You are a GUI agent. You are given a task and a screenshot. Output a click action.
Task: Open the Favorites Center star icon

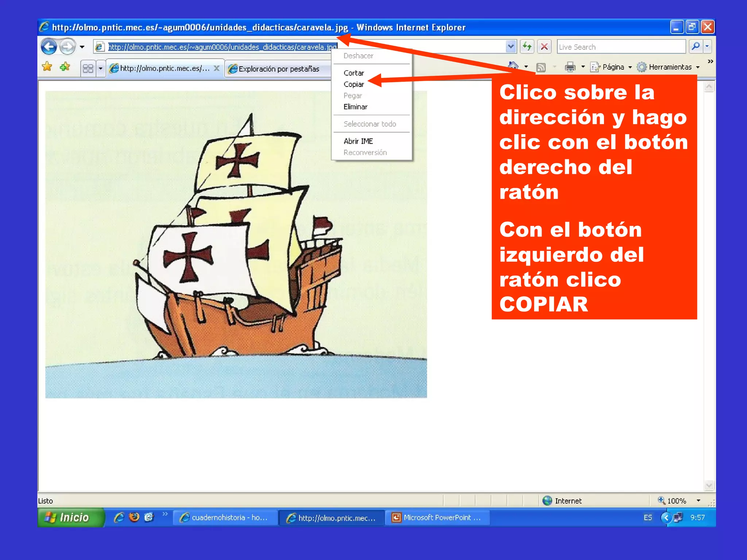coord(47,67)
